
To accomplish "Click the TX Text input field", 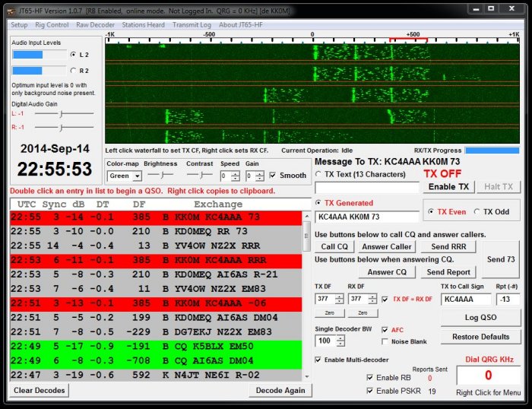I will 367,187.
